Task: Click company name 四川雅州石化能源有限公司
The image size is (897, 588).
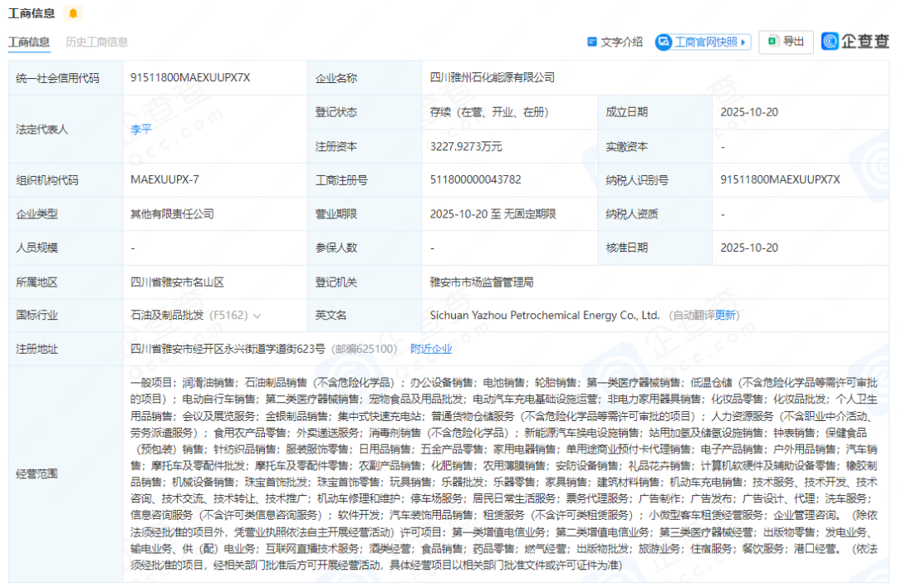Action: click(492, 77)
